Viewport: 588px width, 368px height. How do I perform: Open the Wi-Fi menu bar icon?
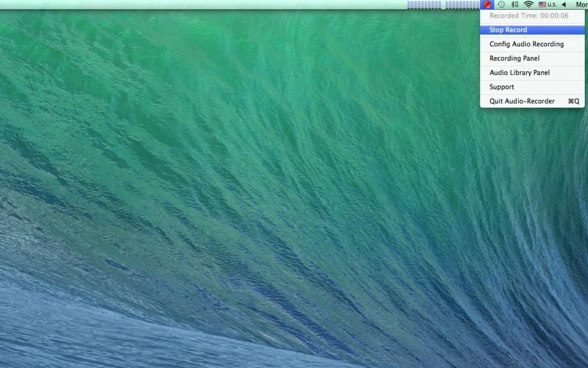[x=529, y=5]
